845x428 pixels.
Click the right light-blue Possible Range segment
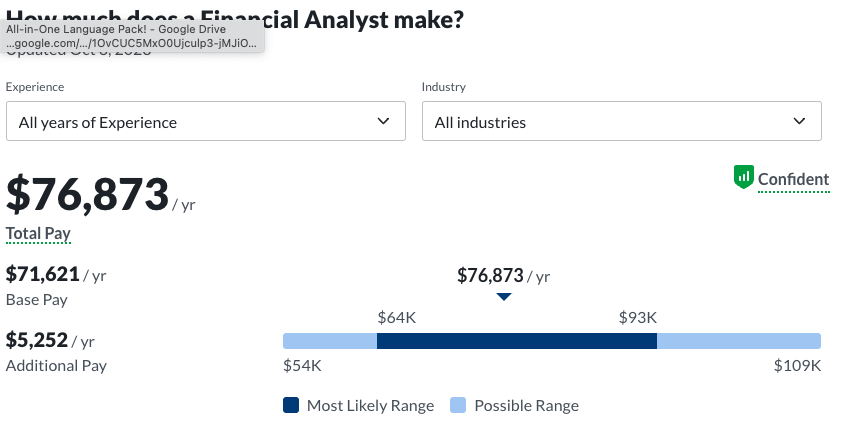[x=738, y=341]
